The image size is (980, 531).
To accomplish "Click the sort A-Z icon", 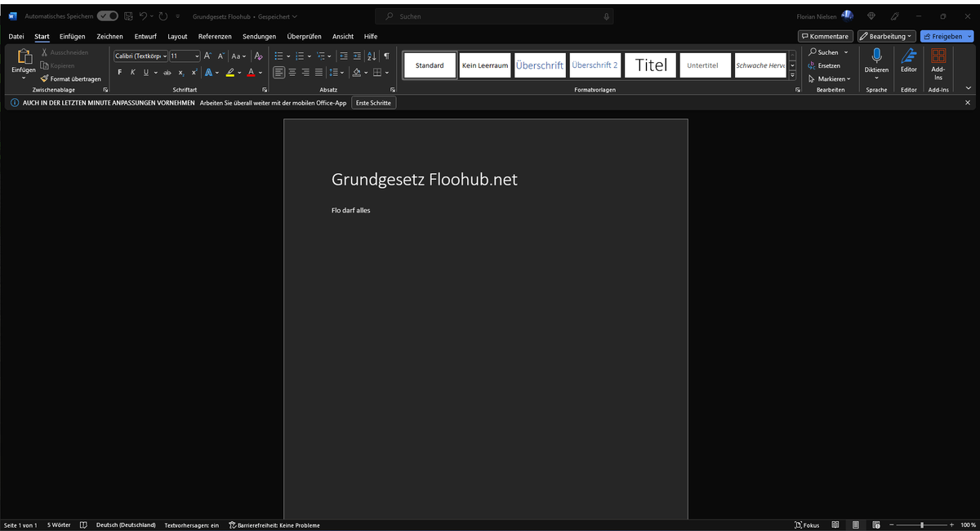I will [x=372, y=56].
